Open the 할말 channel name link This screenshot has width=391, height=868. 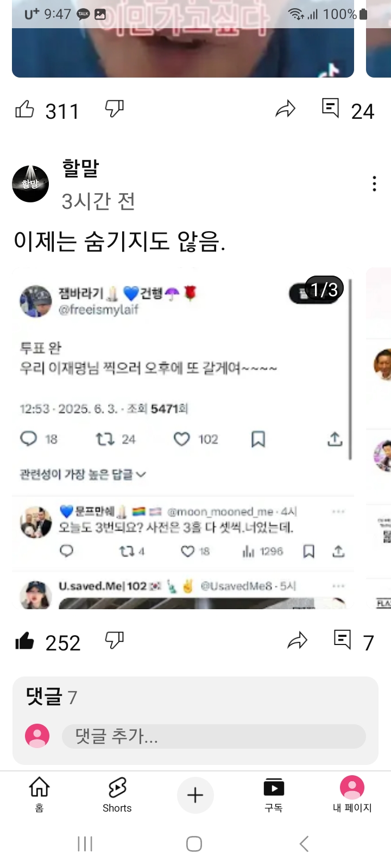(80, 168)
